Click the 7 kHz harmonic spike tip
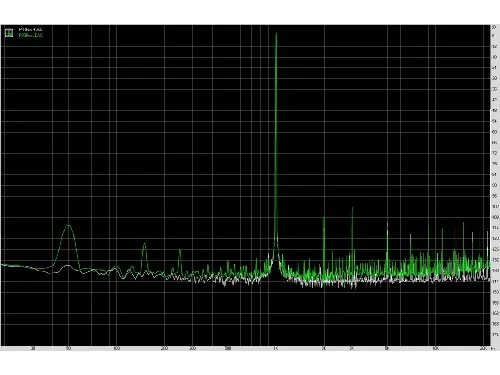The height and width of the screenshot is (375, 500). (410, 235)
